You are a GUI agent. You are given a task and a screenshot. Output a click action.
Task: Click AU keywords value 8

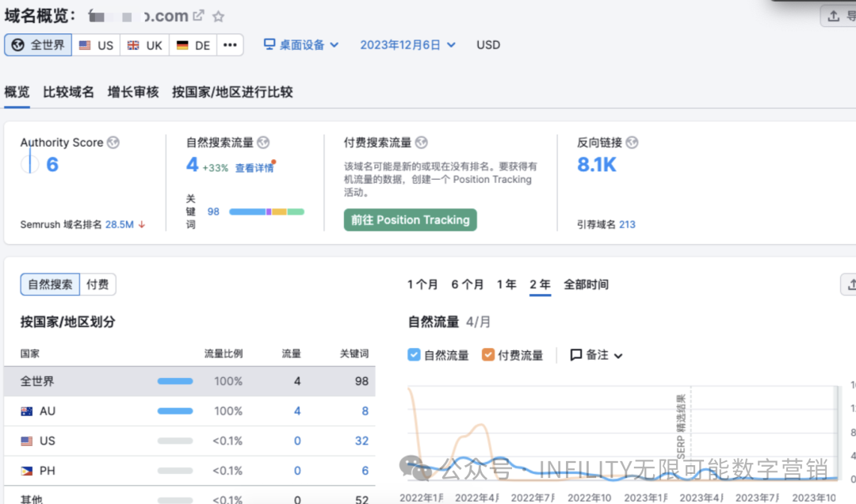point(365,411)
